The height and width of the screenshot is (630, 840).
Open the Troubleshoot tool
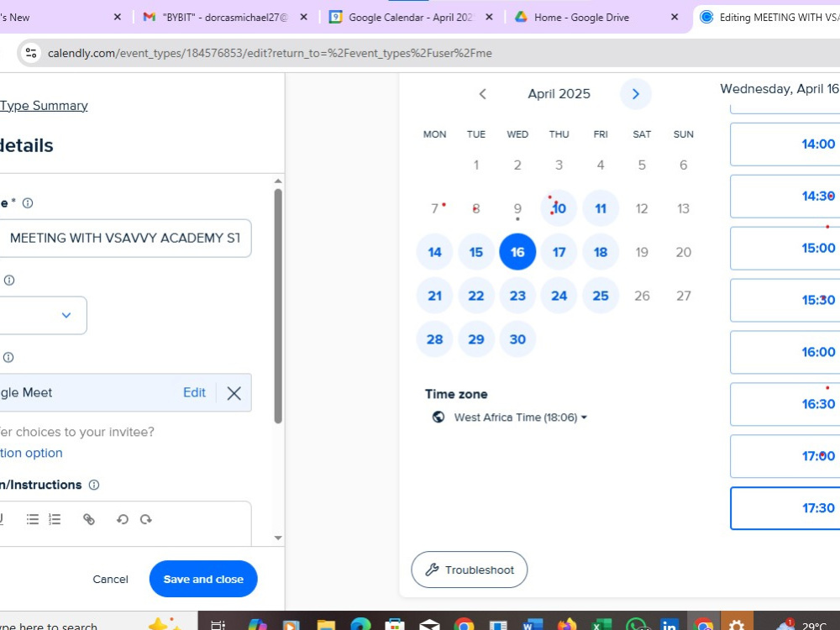coord(470,570)
